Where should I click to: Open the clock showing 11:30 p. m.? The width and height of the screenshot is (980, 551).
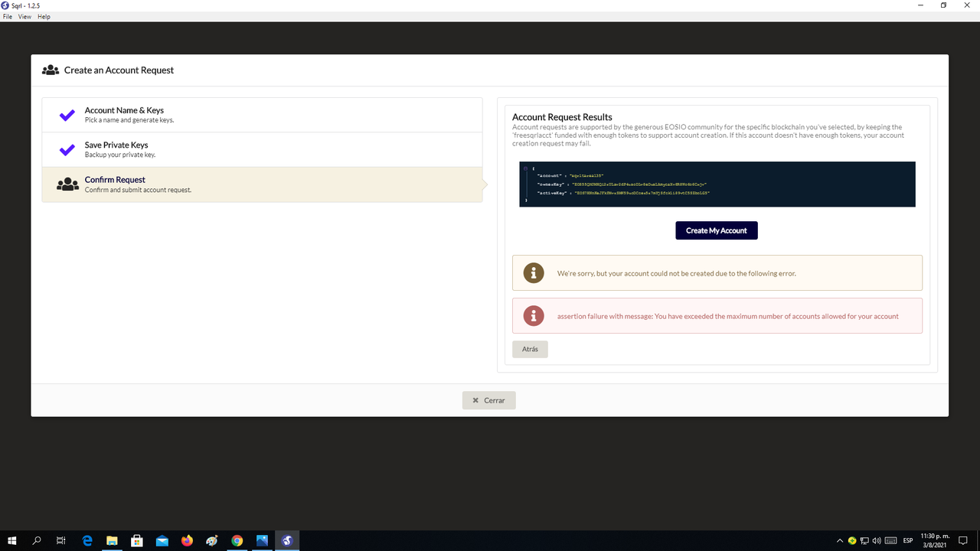(933, 540)
